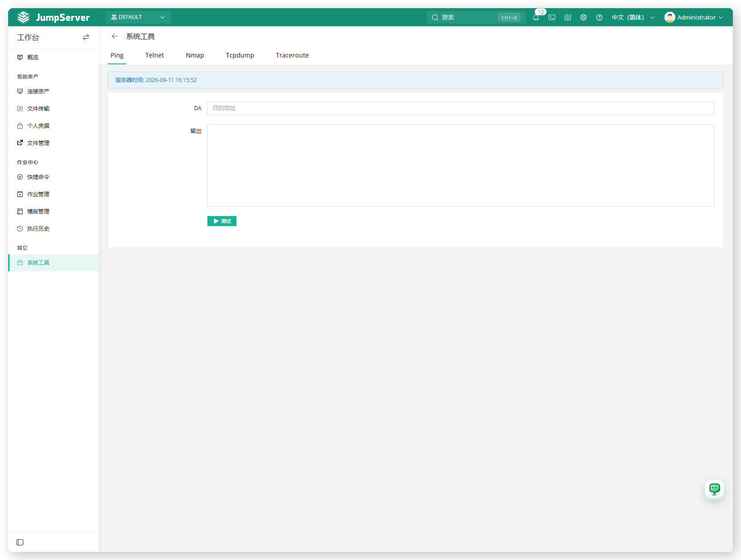741x560 pixels.
Task: Focus the 搜索 search box
Action: point(476,18)
